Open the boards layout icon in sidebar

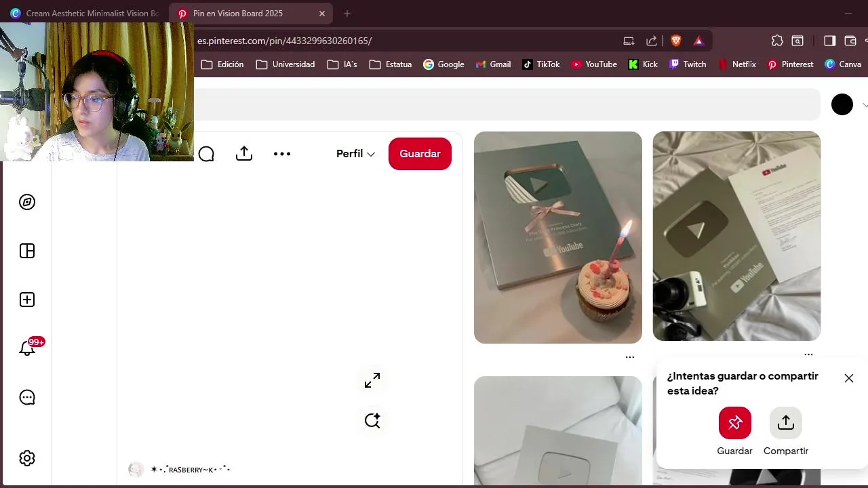coord(27,251)
